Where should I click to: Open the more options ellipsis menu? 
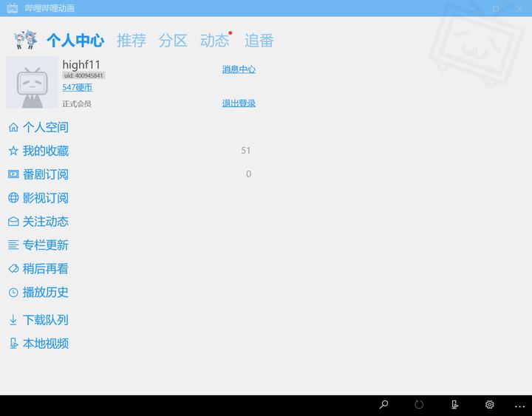point(519,406)
